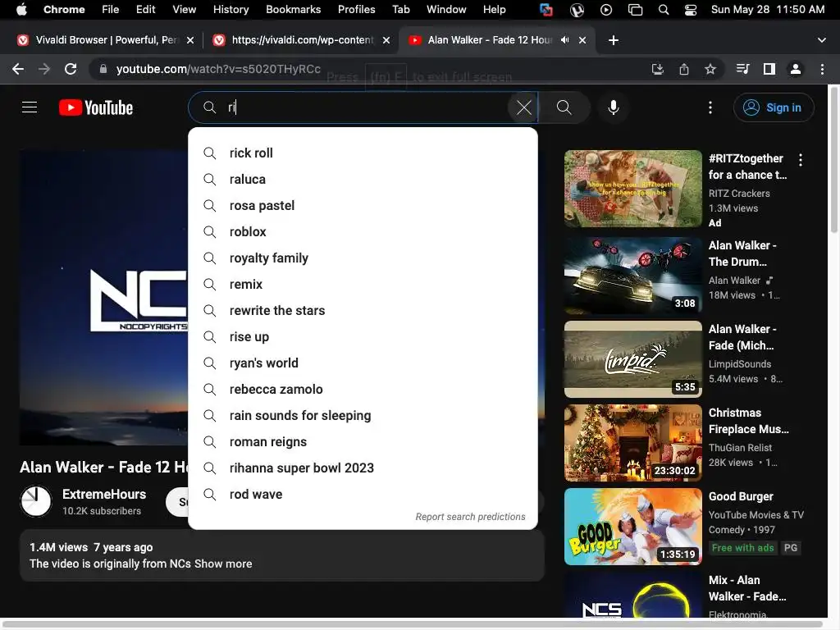
Task: Open ExtremeHours channel avatar
Action: (x=36, y=501)
